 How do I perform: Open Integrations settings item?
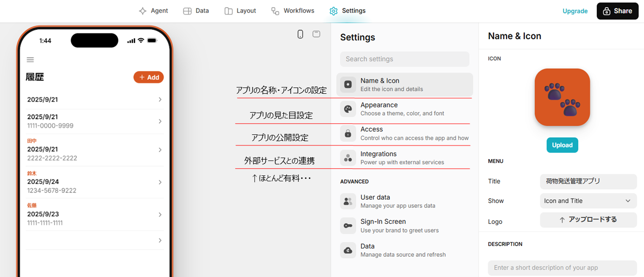pyautogui.click(x=405, y=158)
